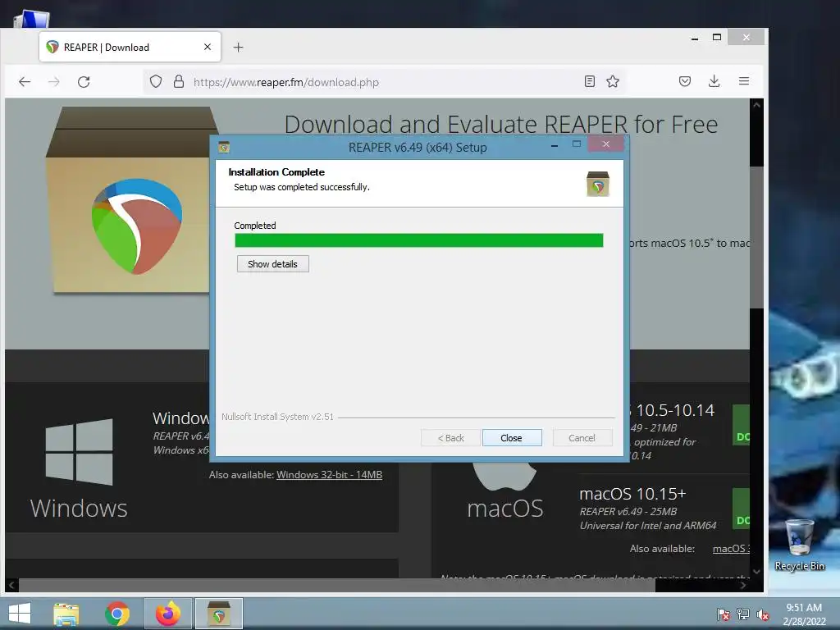The height and width of the screenshot is (630, 840).
Task: Click macOS 10.15+ download button
Action: click(742, 509)
